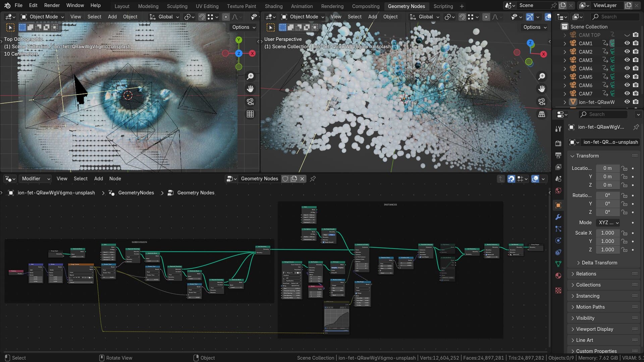The width and height of the screenshot is (644, 362).
Task: Click the Location Y value field
Action: coord(607,177)
